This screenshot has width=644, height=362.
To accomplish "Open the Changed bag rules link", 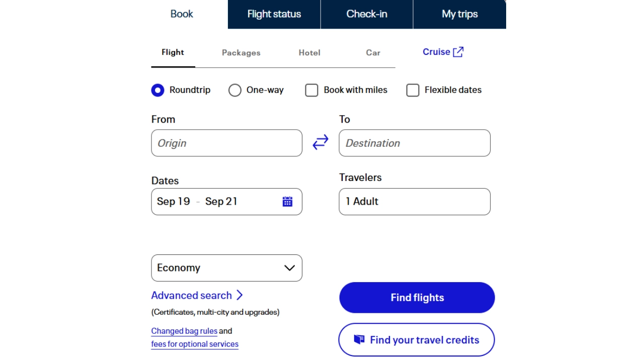I will (184, 331).
